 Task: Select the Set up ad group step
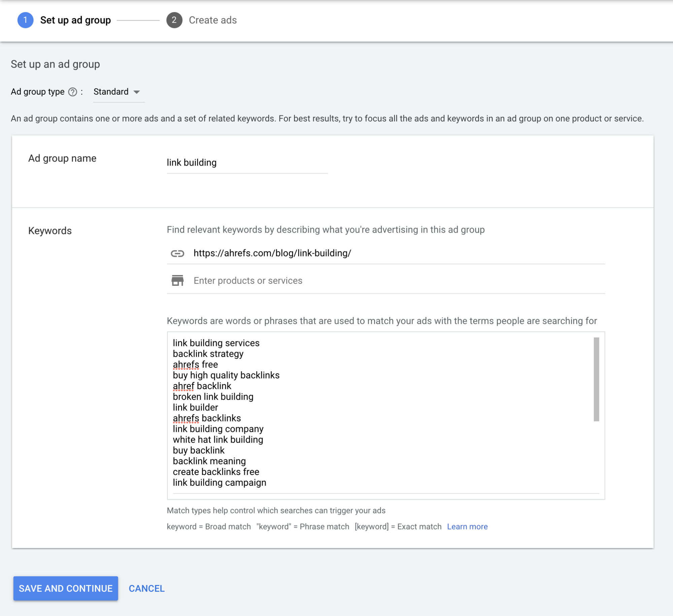coord(75,20)
